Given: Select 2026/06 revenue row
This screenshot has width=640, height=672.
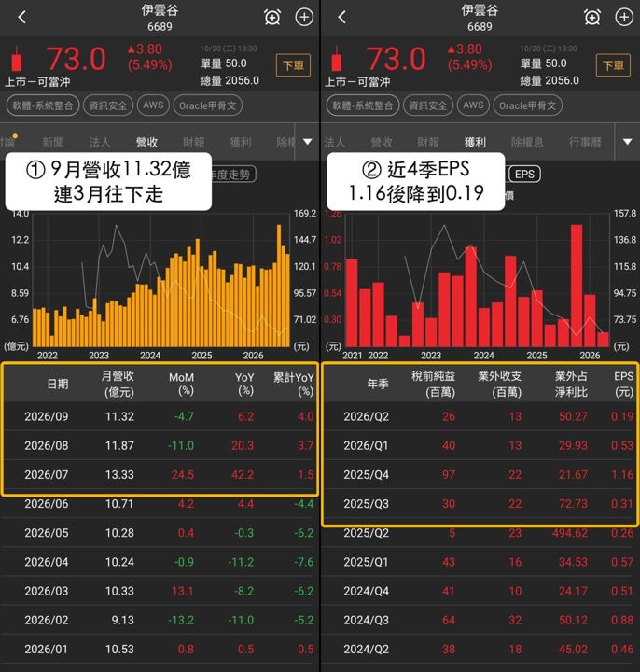Looking at the screenshot, I should [x=160, y=504].
